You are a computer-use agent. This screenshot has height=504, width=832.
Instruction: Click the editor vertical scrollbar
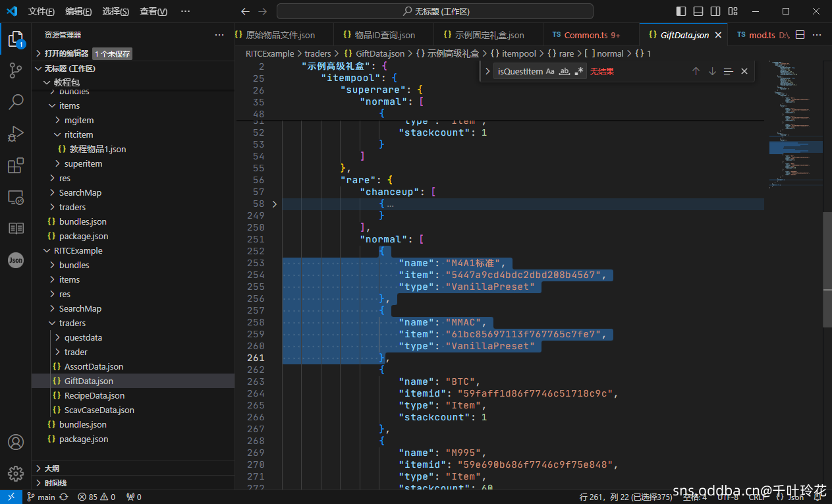[827, 269]
